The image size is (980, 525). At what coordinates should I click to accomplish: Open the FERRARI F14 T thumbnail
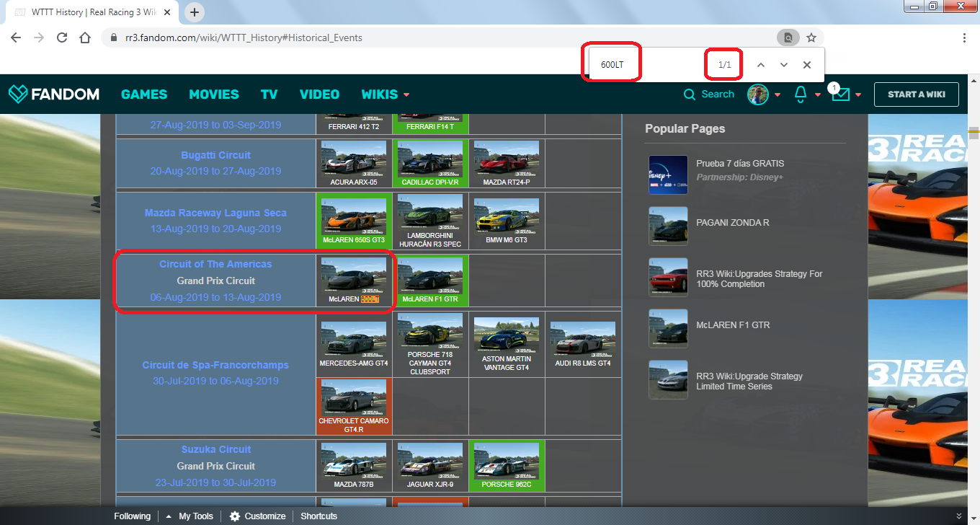click(x=430, y=117)
